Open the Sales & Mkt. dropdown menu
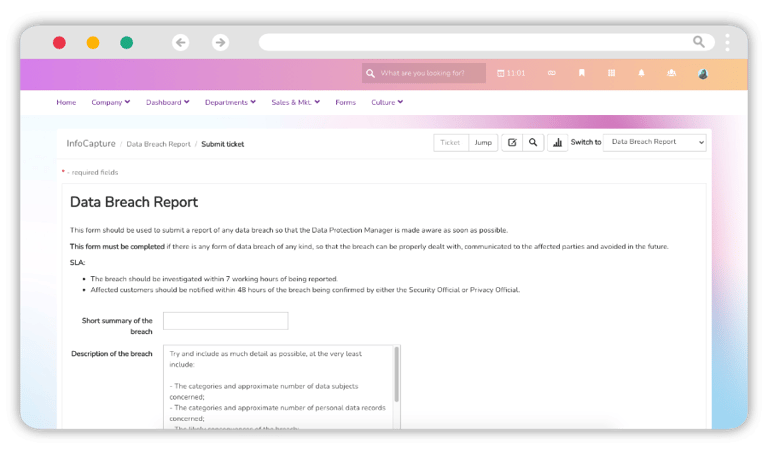This screenshot has height=455, width=768. point(297,102)
